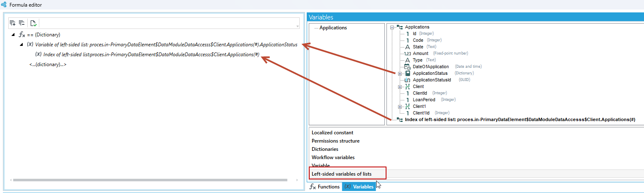Select the Client1 tree item
This screenshot has width=644, height=193.
pyautogui.click(x=420, y=106)
